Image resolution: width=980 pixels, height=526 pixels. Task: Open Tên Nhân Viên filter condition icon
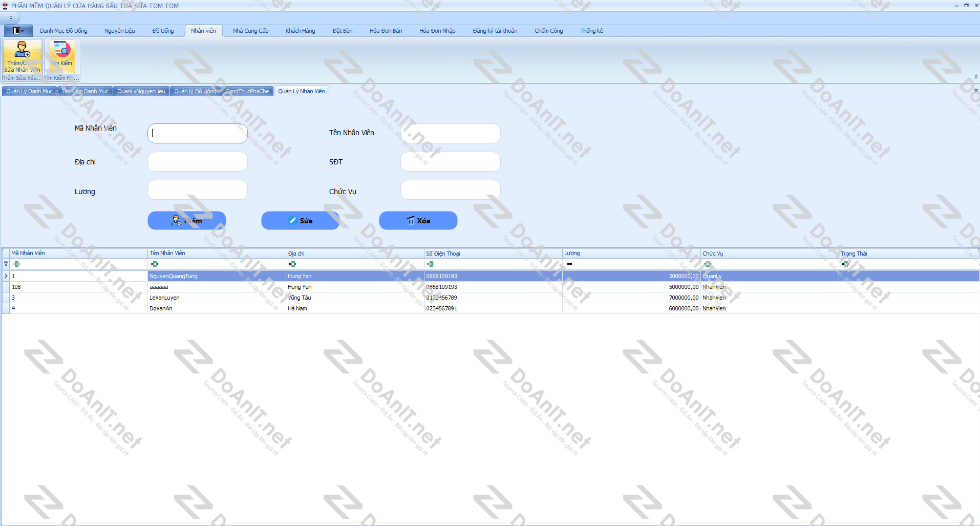point(155,264)
